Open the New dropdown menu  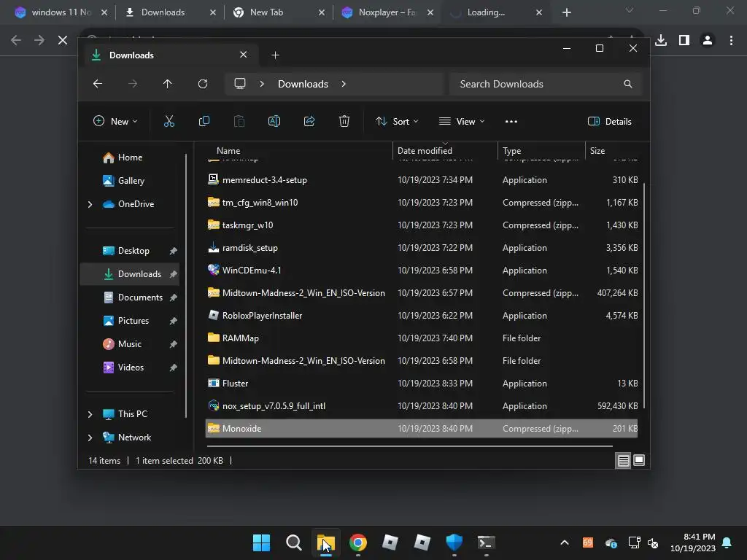[116, 122]
